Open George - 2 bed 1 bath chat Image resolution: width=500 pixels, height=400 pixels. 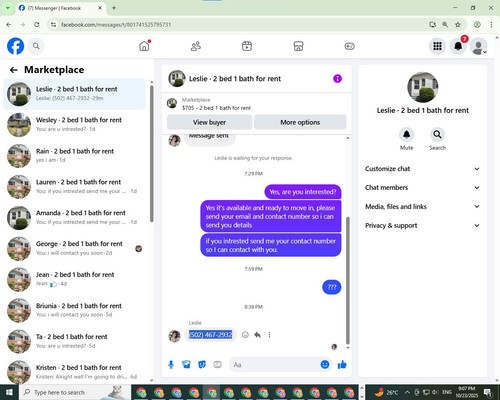click(74, 248)
